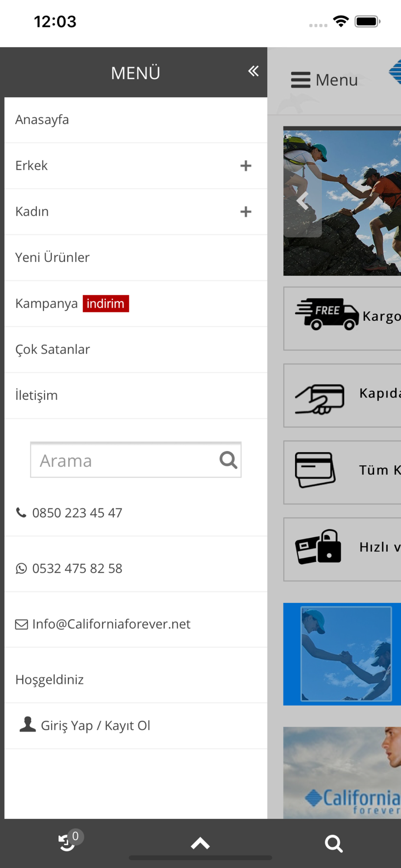Open Çok Satanlar menu item
Viewport: 401px width, 868px height.
[136, 350]
